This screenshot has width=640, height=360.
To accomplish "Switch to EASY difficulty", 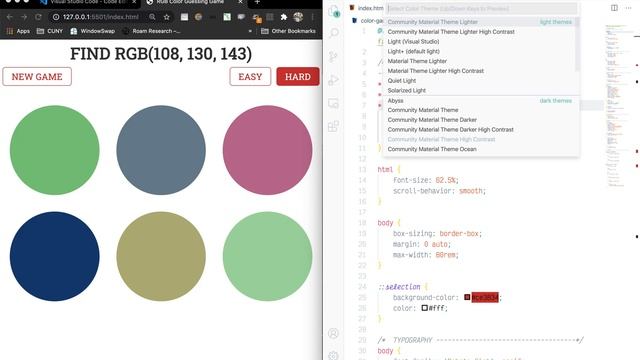I will [250, 77].
